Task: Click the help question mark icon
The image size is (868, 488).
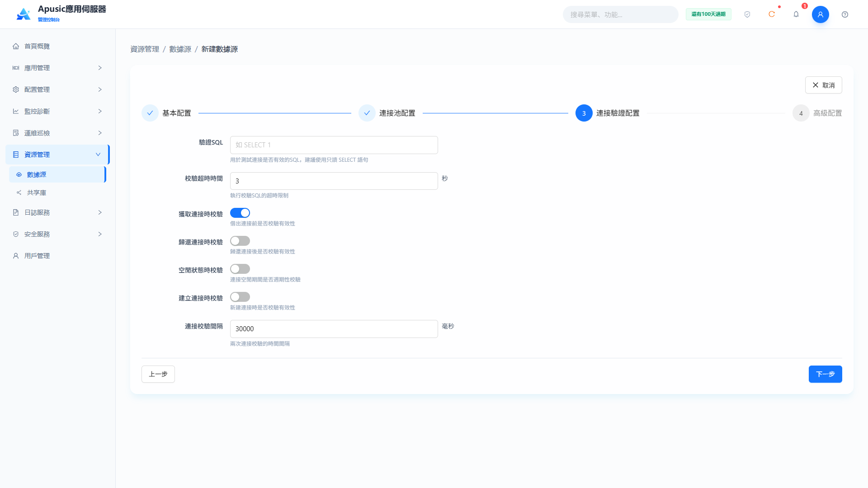Action: pyautogui.click(x=845, y=14)
